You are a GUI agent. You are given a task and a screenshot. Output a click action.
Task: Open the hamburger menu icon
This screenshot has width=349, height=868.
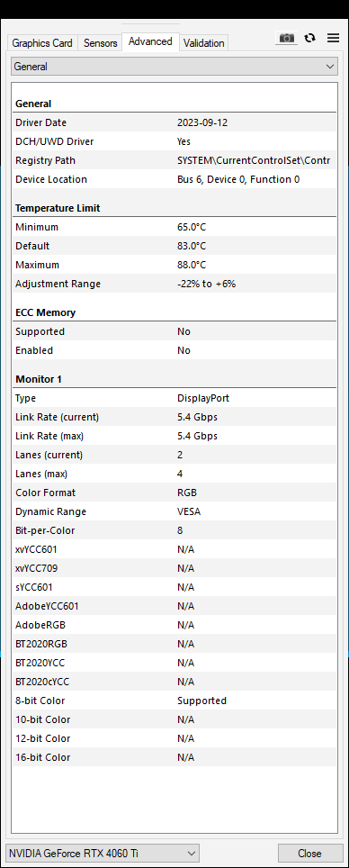tap(333, 38)
